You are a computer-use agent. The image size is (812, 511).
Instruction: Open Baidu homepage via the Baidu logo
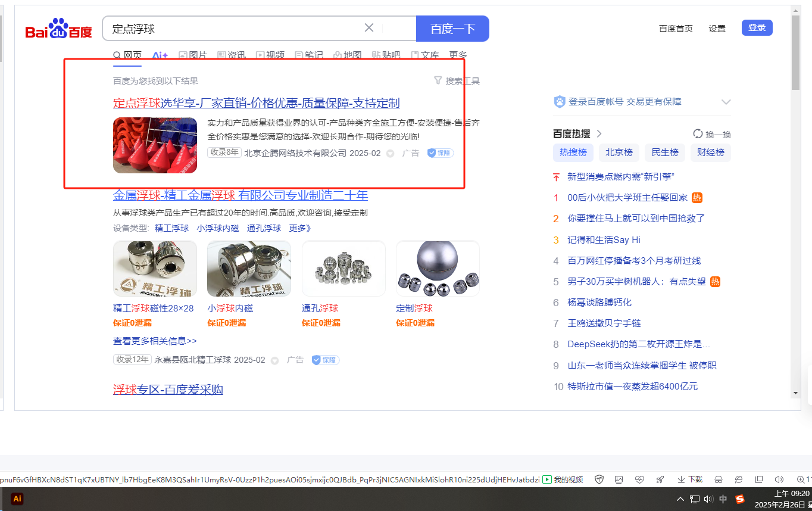tap(58, 29)
